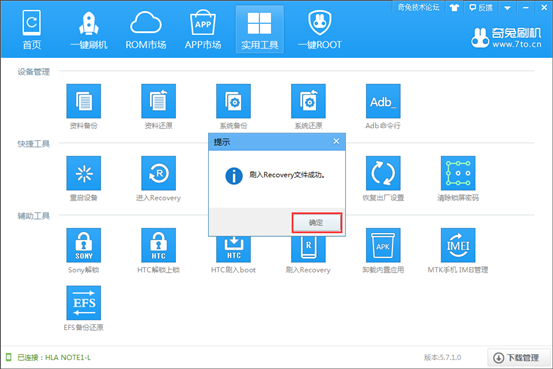Open the 下载管理 download manager button
This screenshot has width=553, height=369.
tap(518, 357)
